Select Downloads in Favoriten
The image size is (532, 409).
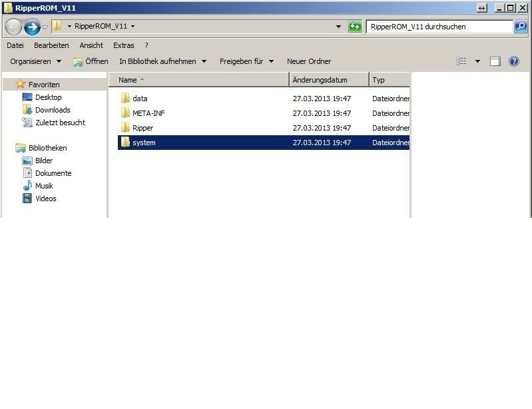click(53, 110)
